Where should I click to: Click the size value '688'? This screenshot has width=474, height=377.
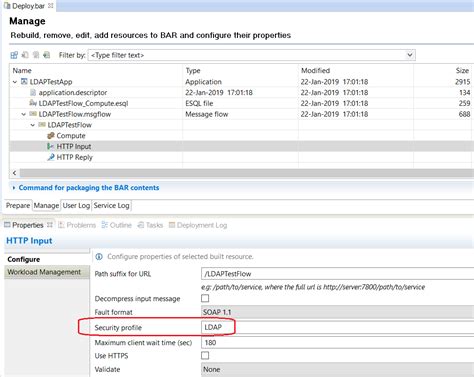(464, 114)
